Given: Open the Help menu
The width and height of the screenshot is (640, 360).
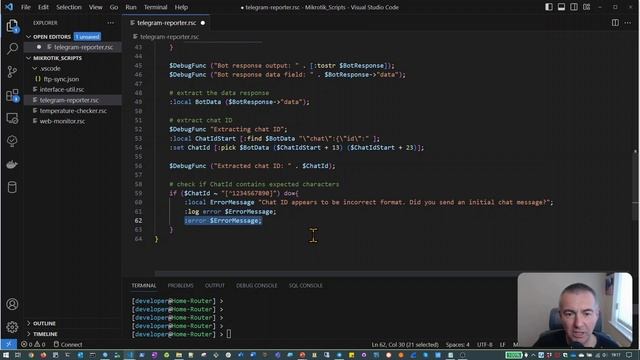Looking at the screenshot, I should pos(181,7).
